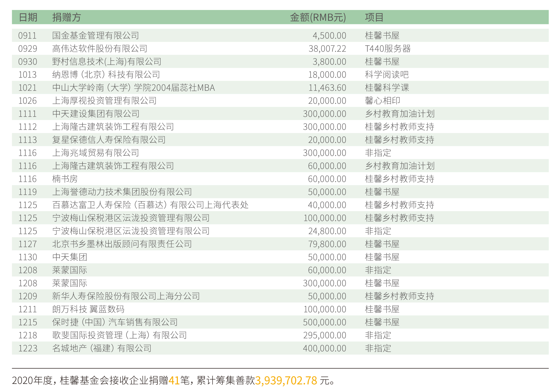The image size is (559, 392).
Task: Select donor 朗万科技 翼蓝数码
Action: click(88, 309)
